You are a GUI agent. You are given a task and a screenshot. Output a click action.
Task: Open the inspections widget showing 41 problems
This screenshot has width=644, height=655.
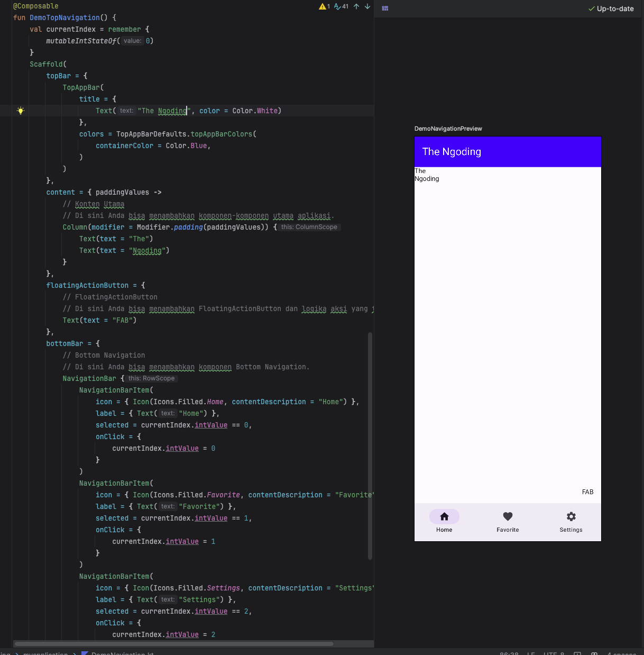[339, 7]
